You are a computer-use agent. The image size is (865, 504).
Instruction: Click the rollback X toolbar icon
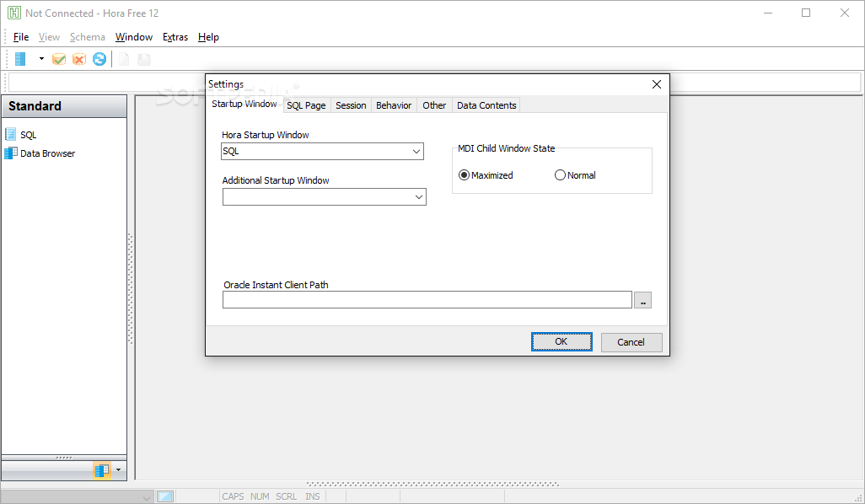click(x=79, y=59)
